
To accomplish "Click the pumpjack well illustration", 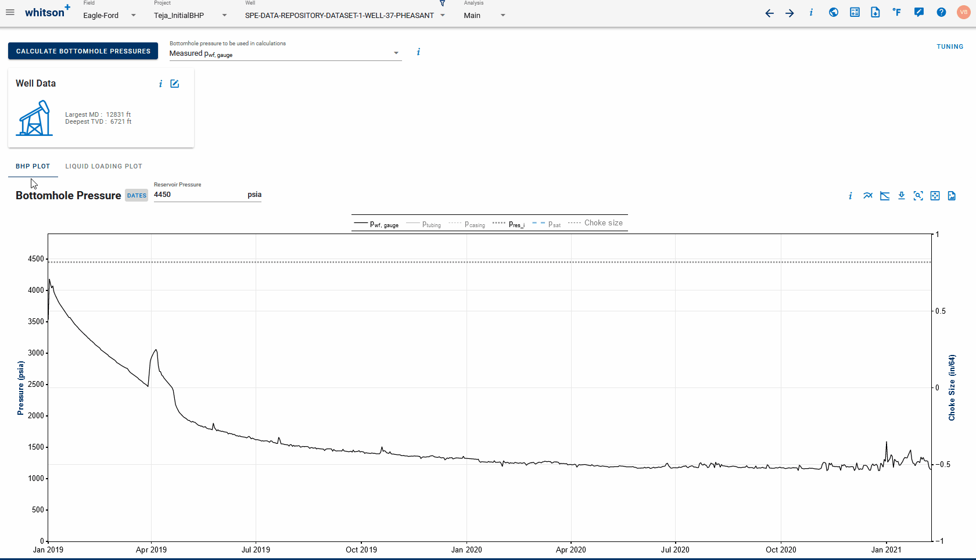I will 34,118.
